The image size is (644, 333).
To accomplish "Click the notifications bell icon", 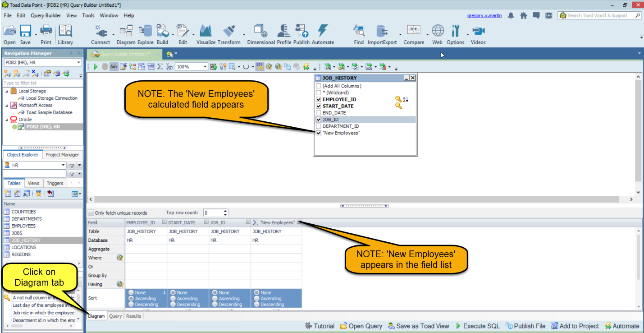I will tap(511, 15).
